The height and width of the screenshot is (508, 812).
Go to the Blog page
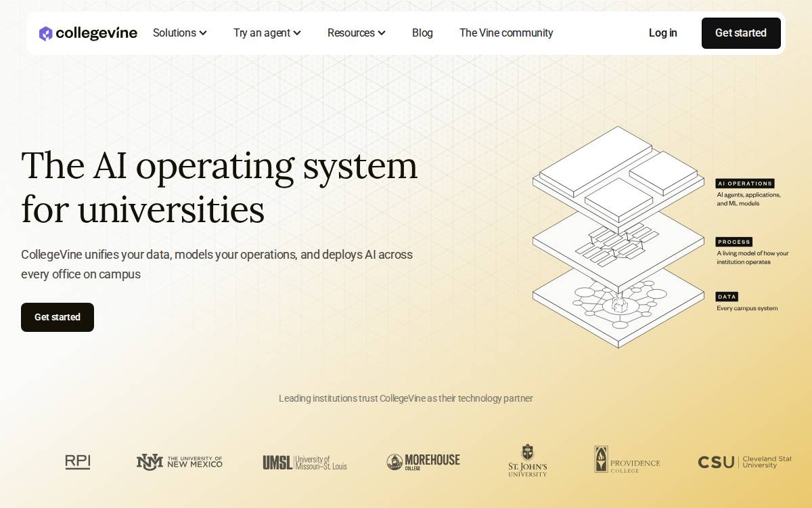tap(422, 33)
